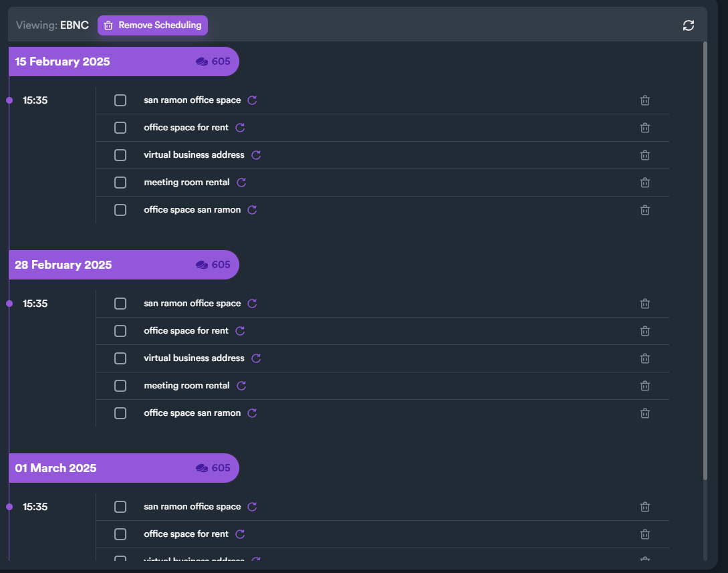Click the vertical scrollbar on the right
Image resolution: width=728 pixels, height=573 pixels.
pyautogui.click(x=705, y=261)
